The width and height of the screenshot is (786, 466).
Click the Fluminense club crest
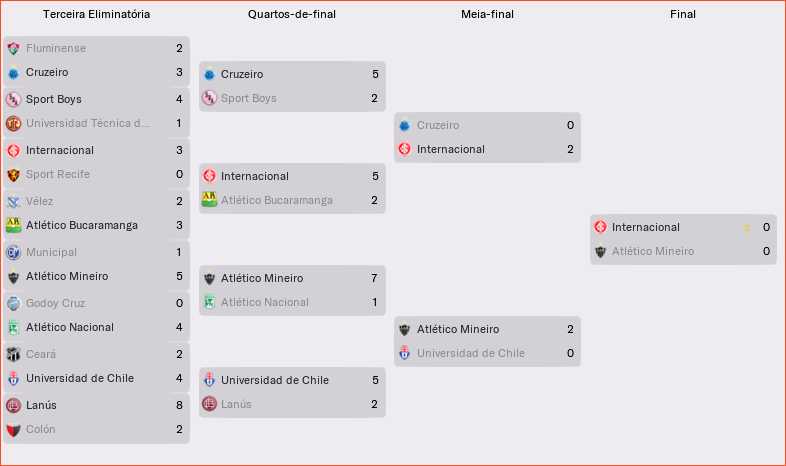[14, 48]
